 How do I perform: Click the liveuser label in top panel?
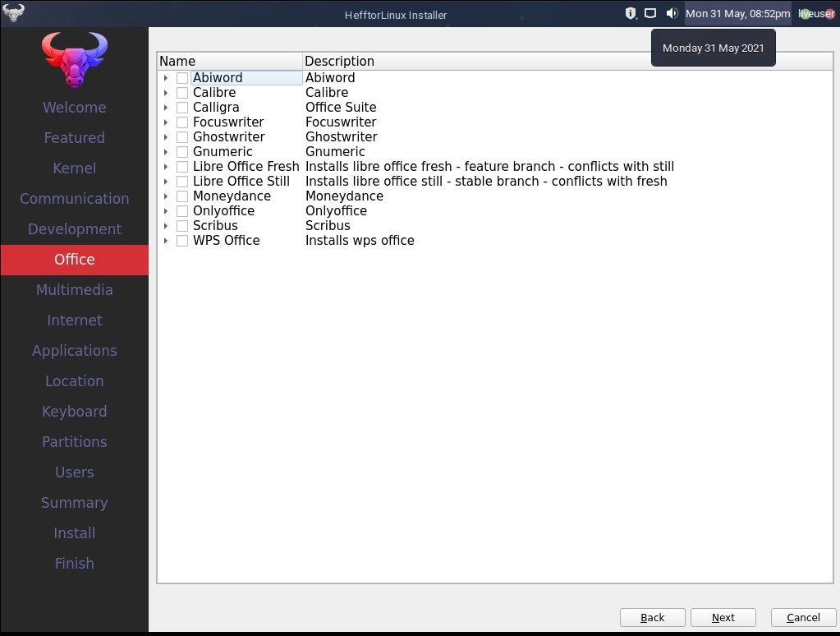tap(816, 13)
